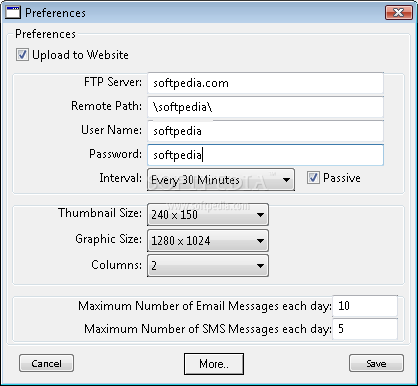Click the FTP Server input field
Image resolution: width=418 pixels, height=386 pixels.
[265, 83]
